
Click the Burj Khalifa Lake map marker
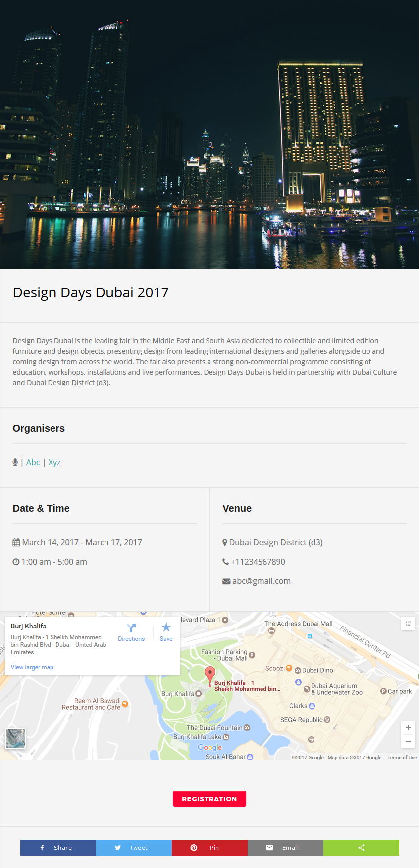(226, 737)
